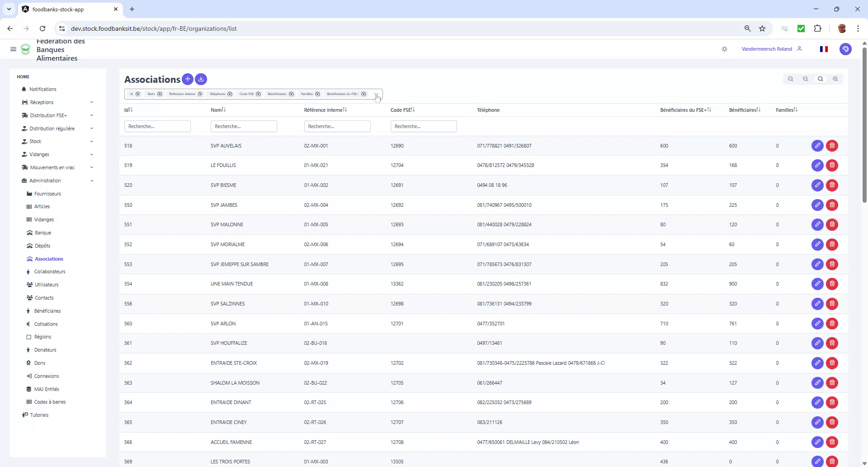Click the Nom search input field
The image size is (868, 467).
coord(244,126)
